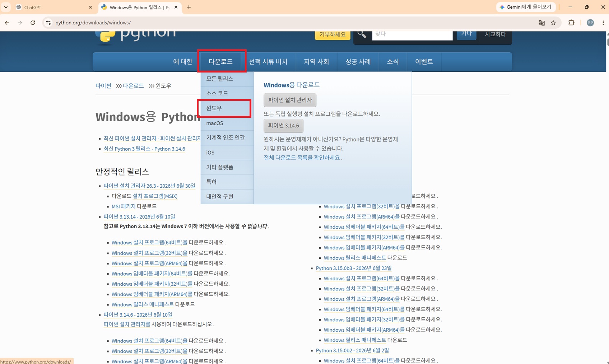This screenshot has height=364, width=609.
Task: Close the ChatGPT tab
Action: pyautogui.click(x=90, y=7)
